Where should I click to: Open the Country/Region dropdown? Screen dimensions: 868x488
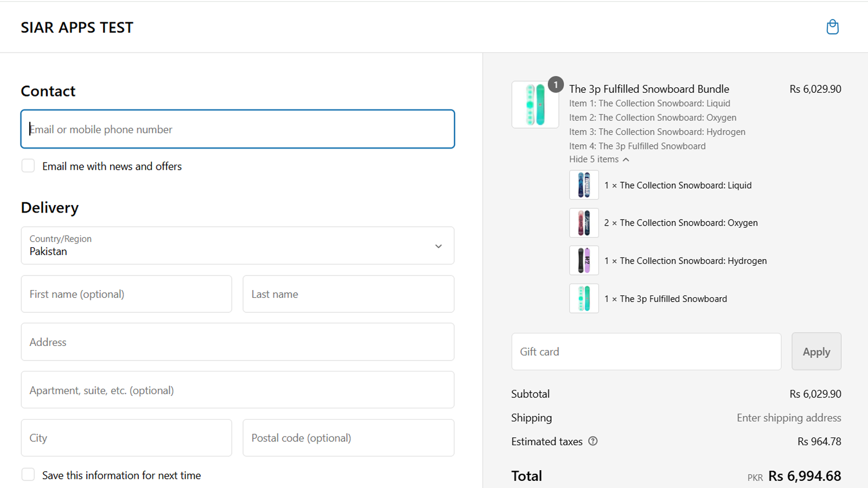(x=237, y=246)
